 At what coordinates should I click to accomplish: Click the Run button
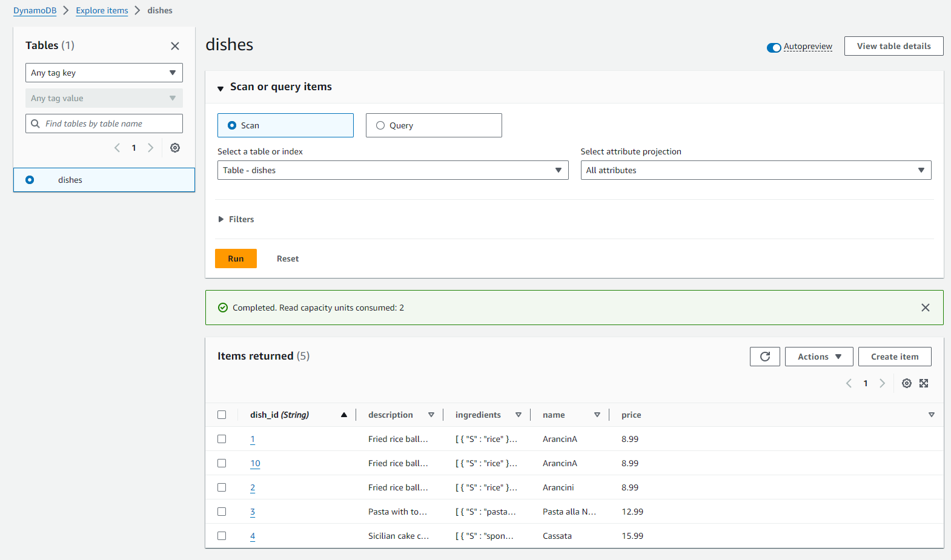click(236, 259)
